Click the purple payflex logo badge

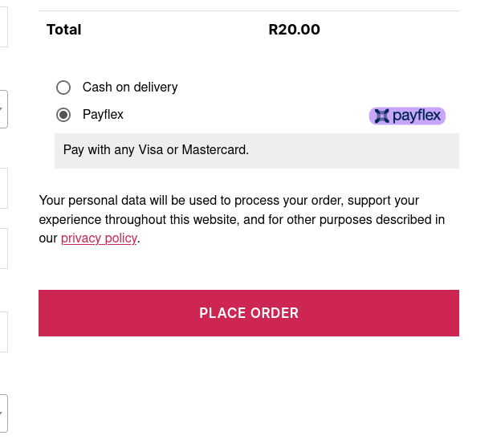(x=407, y=116)
